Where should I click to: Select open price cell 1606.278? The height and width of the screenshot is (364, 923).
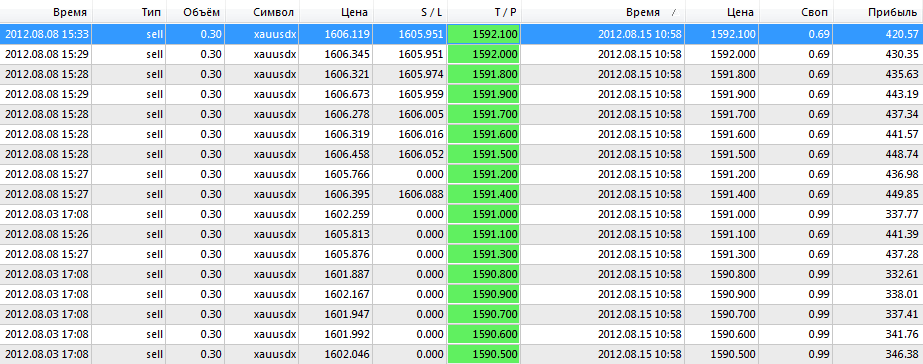[x=336, y=114]
